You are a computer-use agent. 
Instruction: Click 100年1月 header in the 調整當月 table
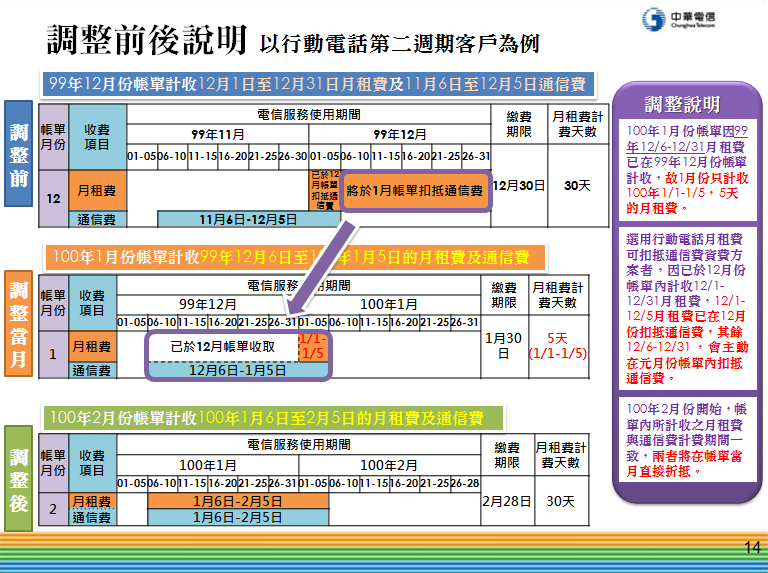click(389, 305)
